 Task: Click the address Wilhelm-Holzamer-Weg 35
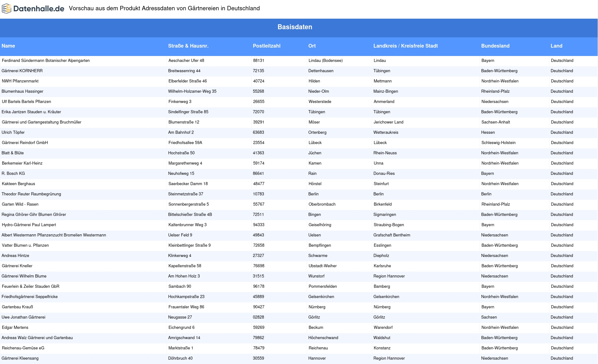click(192, 91)
